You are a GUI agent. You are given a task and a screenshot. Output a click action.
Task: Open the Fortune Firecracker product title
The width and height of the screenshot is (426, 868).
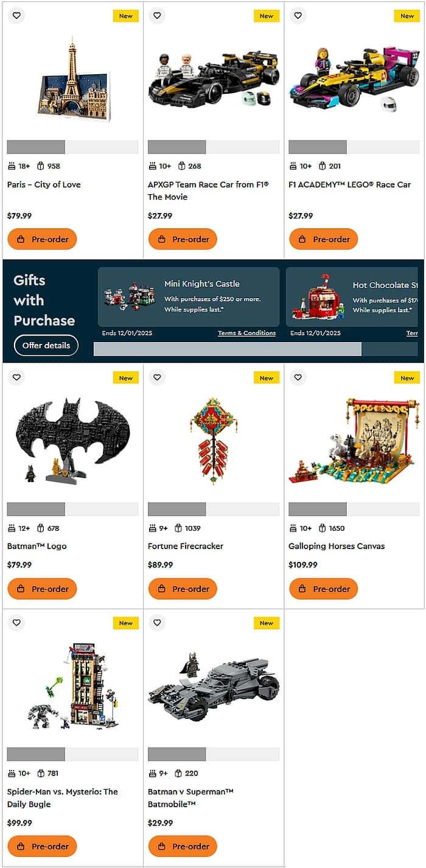point(186,546)
